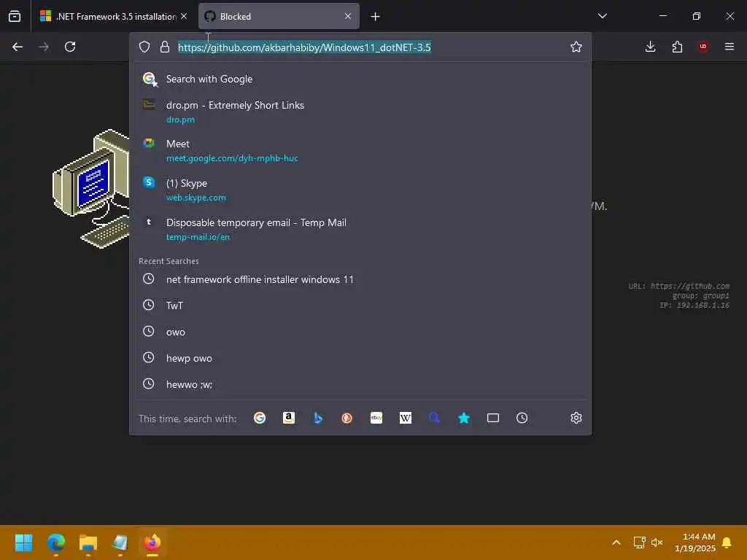
Task: Bookmark this page with star icon
Action: pyautogui.click(x=576, y=47)
